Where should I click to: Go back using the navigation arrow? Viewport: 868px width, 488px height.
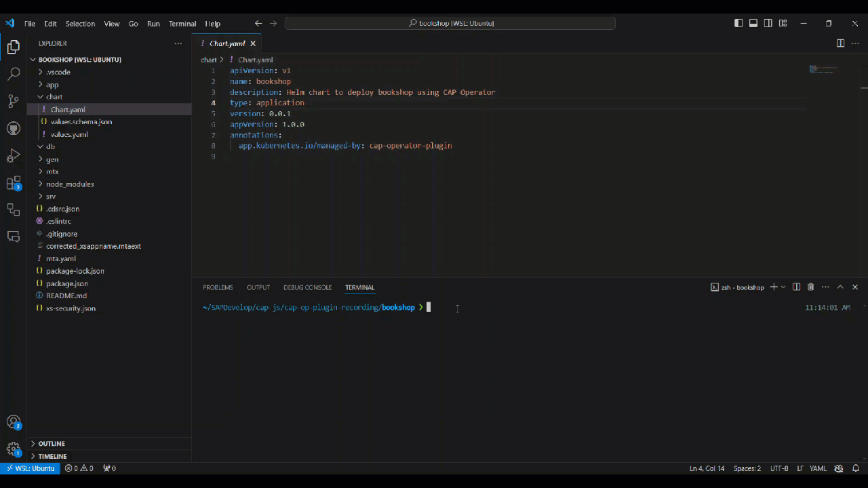(x=258, y=23)
